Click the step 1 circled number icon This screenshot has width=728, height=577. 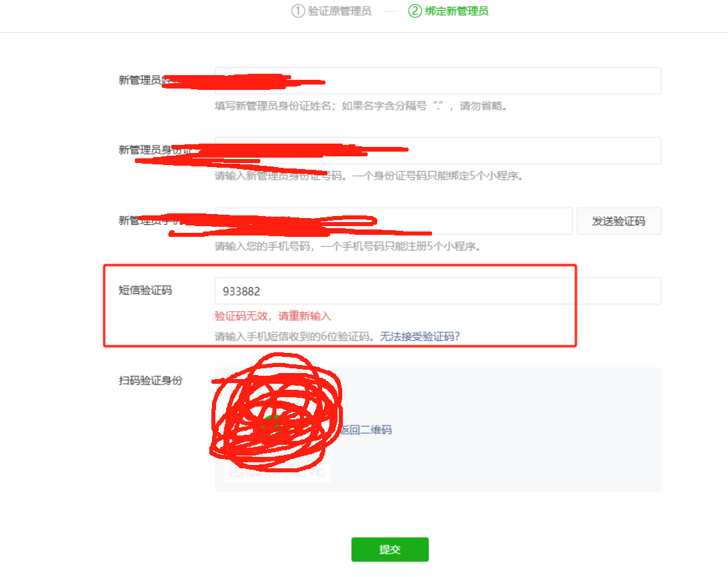coord(298,11)
